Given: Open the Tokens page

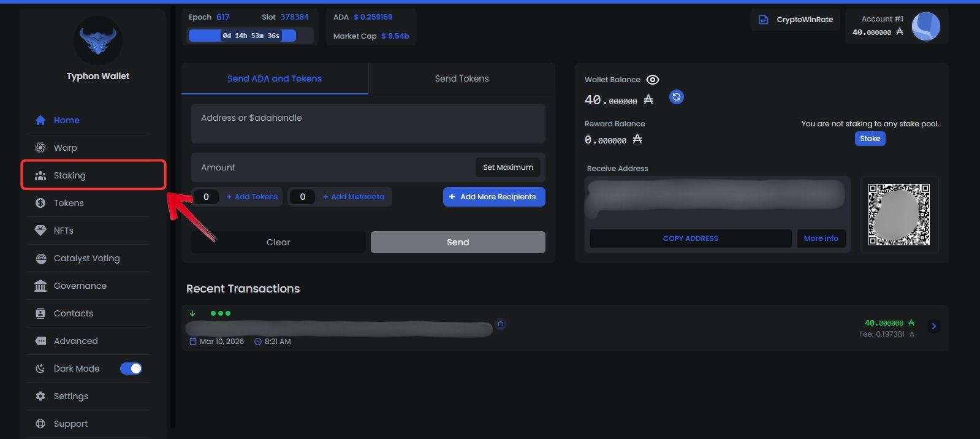Looking at the screenshot, I should click(x=88, y=203).
